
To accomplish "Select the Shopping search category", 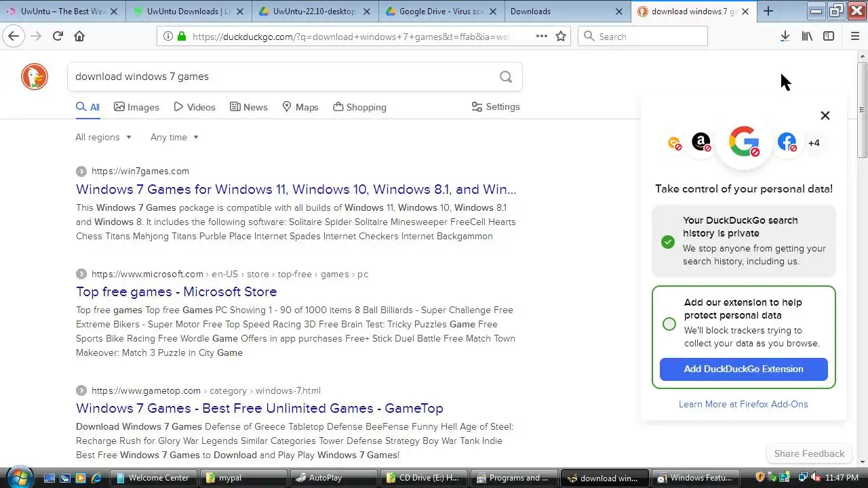I will pyautogui.click(x=360, y=107).
